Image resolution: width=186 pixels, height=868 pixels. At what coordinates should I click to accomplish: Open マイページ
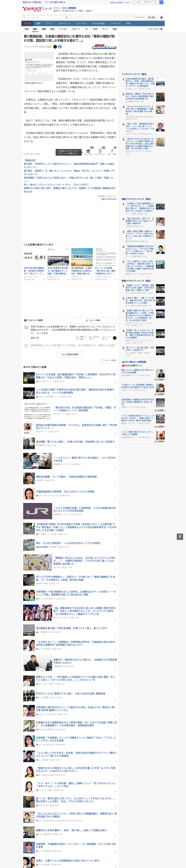click(139, 18)
